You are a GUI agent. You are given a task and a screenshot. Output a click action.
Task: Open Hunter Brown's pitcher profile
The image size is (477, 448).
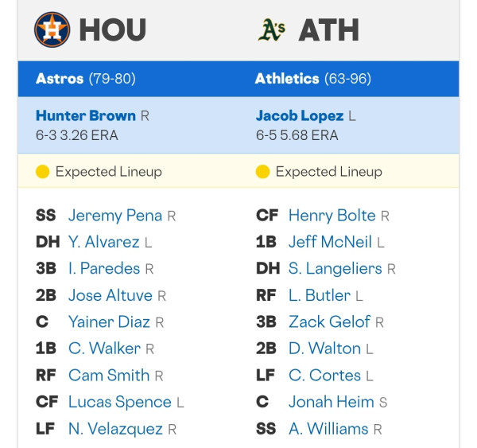tap(86, 115)
